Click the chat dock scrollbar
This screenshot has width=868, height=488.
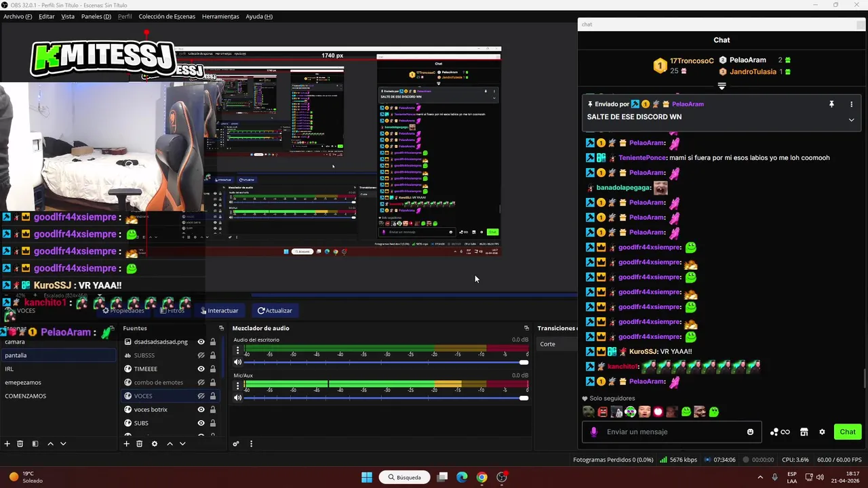(865, 379)
